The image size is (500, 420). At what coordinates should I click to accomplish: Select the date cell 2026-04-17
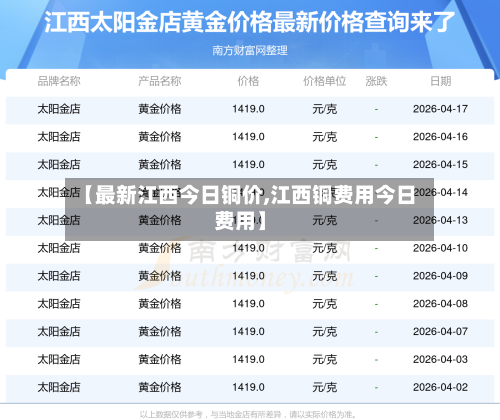tap(441, 109)
